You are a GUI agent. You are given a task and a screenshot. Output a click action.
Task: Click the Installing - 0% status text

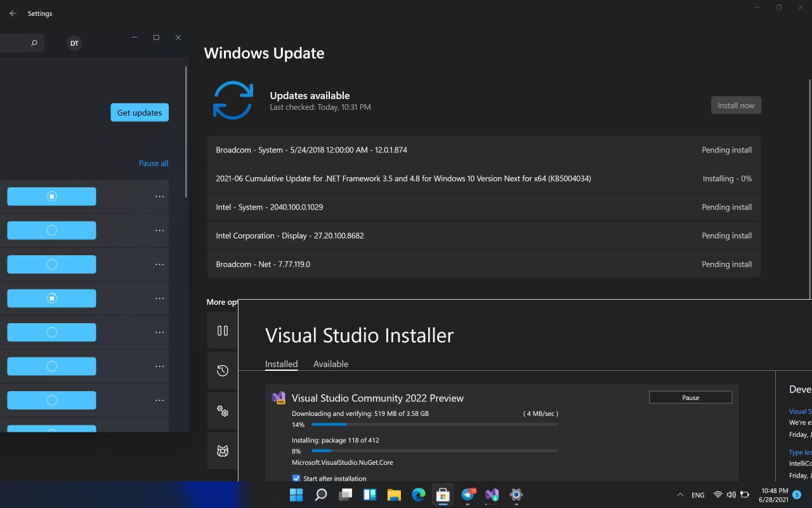tap(727, 178)
